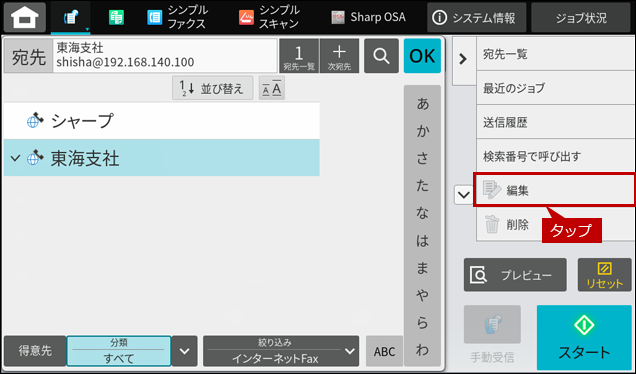636x374 pixels.
Task: Expand the 分類 dropdown arrow
Action: tap(185, 351)
